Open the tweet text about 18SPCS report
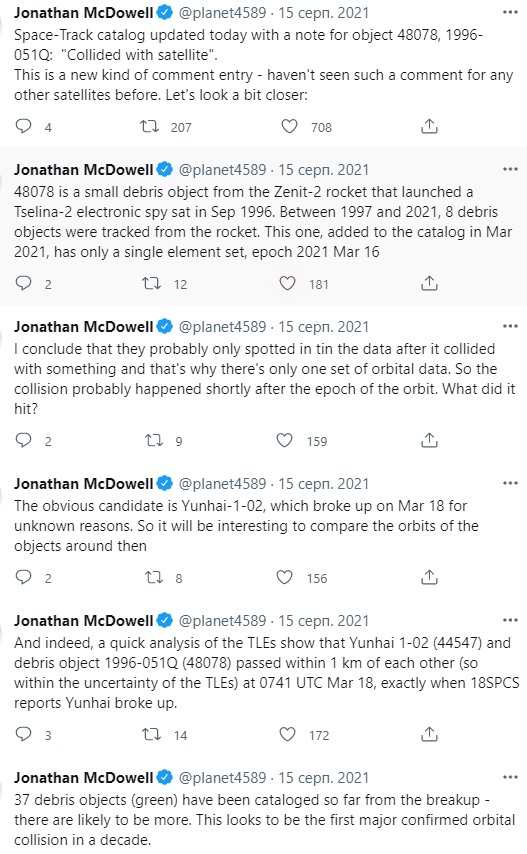 [x=266, y=673]
